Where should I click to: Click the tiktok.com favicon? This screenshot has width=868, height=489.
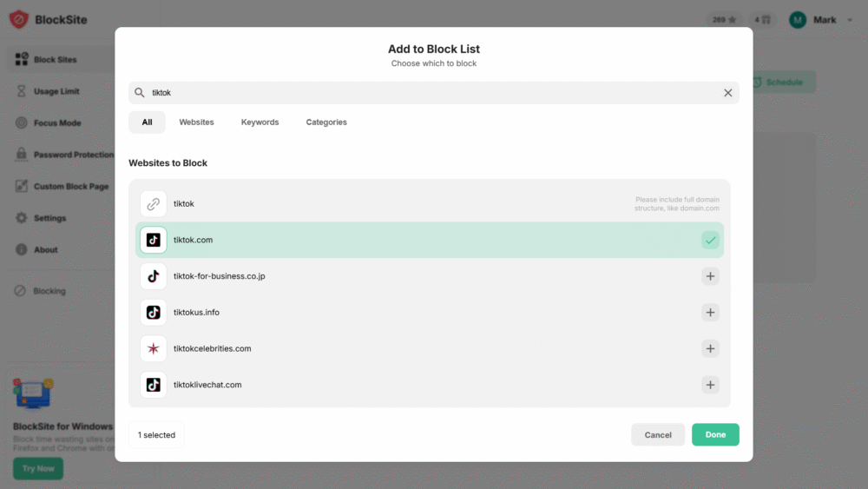(154, 240)
